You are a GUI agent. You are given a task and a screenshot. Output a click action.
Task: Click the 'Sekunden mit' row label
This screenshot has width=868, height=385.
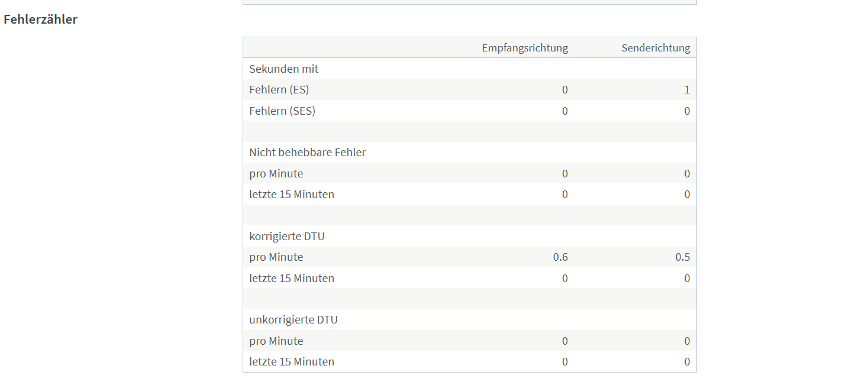click(283, 69)
